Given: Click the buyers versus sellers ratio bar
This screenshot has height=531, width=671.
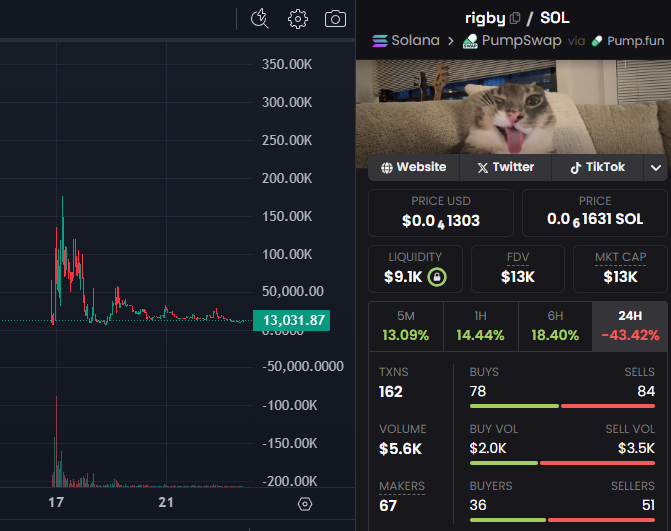Looking at the screenshot, I should 562,520.
